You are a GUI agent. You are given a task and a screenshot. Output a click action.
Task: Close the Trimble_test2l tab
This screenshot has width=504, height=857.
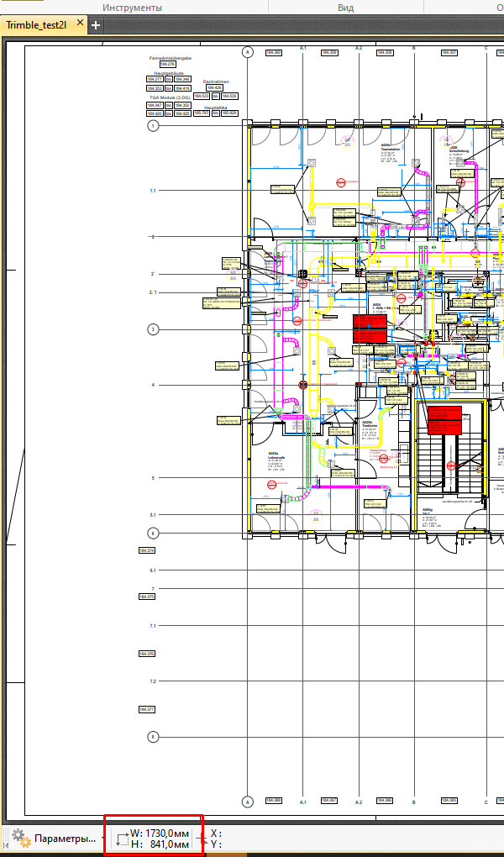tap(80, 24)
